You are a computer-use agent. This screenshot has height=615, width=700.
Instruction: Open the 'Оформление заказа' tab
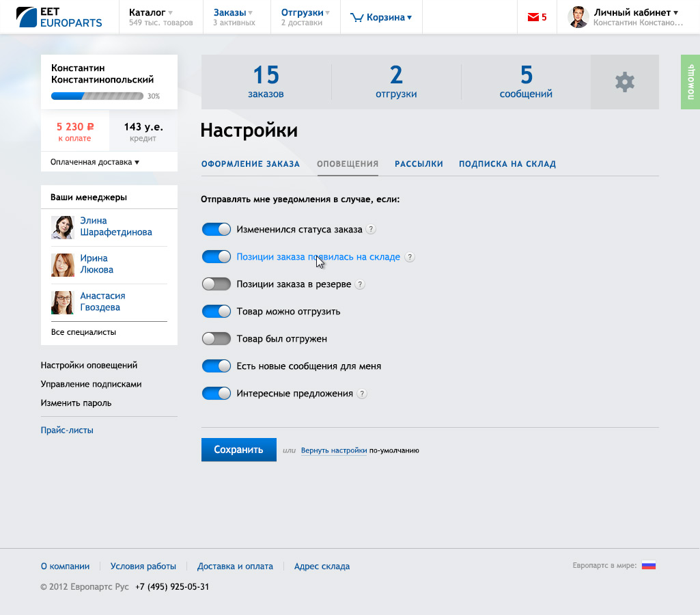(250, 164)
